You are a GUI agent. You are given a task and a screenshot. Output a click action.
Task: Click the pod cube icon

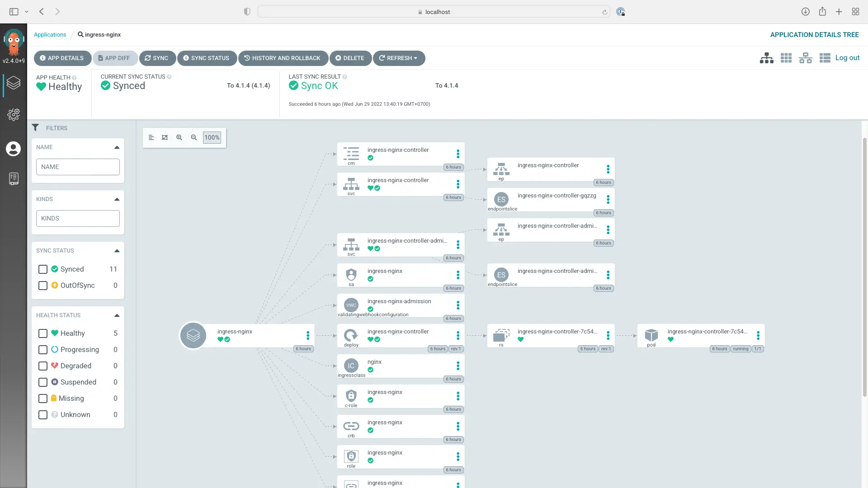(651, 335)
